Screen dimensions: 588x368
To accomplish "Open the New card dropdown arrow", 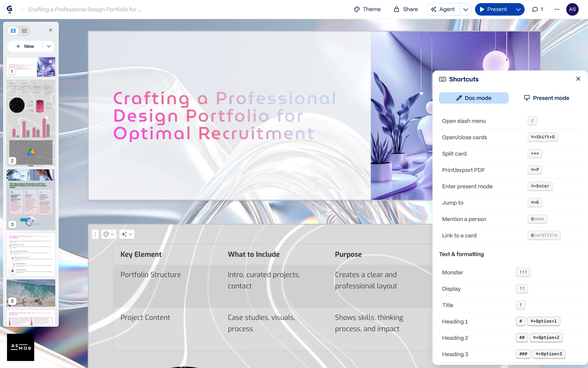I will click(x=49, y=46).
